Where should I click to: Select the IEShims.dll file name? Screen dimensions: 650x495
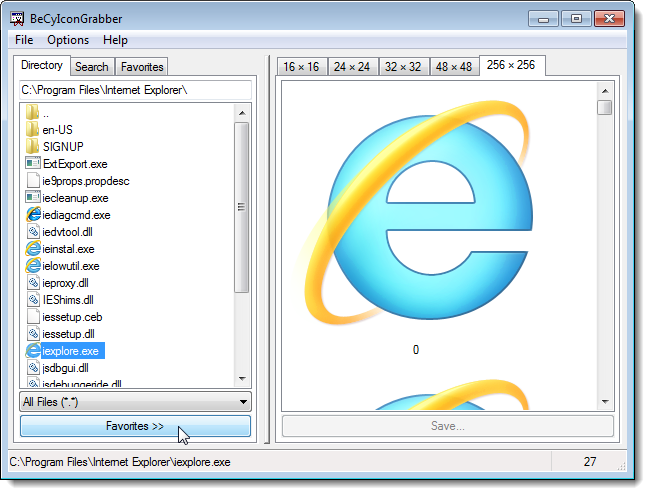pos(68,300)
